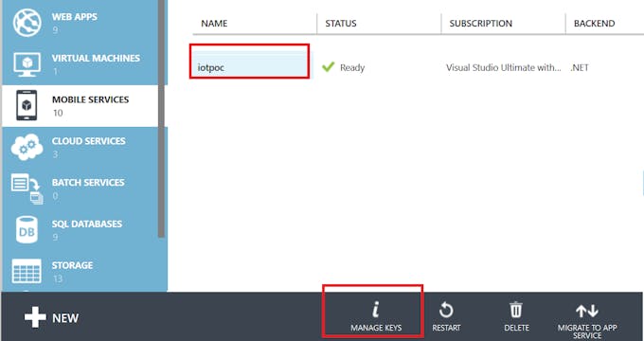This screenshot has width=644, height=341.
Task: Click the Storage count 13
Action: tap(58, 278)
